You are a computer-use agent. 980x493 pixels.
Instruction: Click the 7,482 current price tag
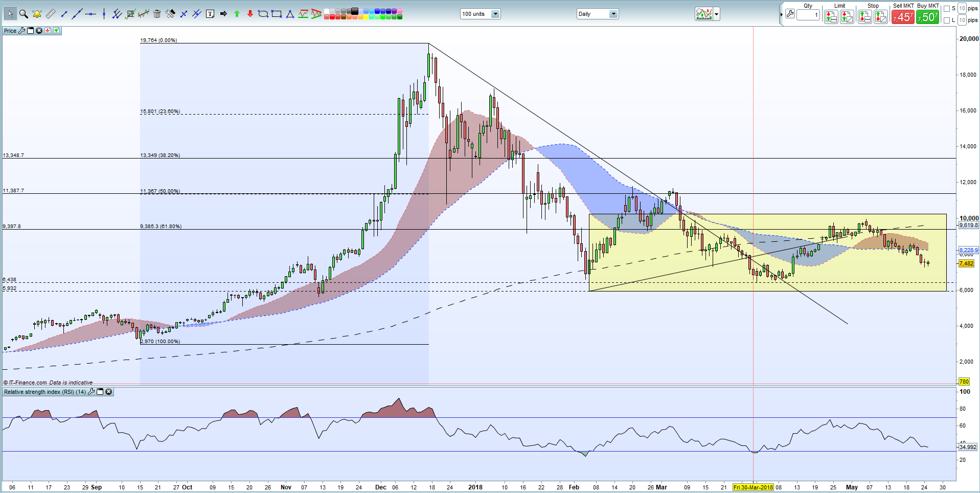(966, 263)
